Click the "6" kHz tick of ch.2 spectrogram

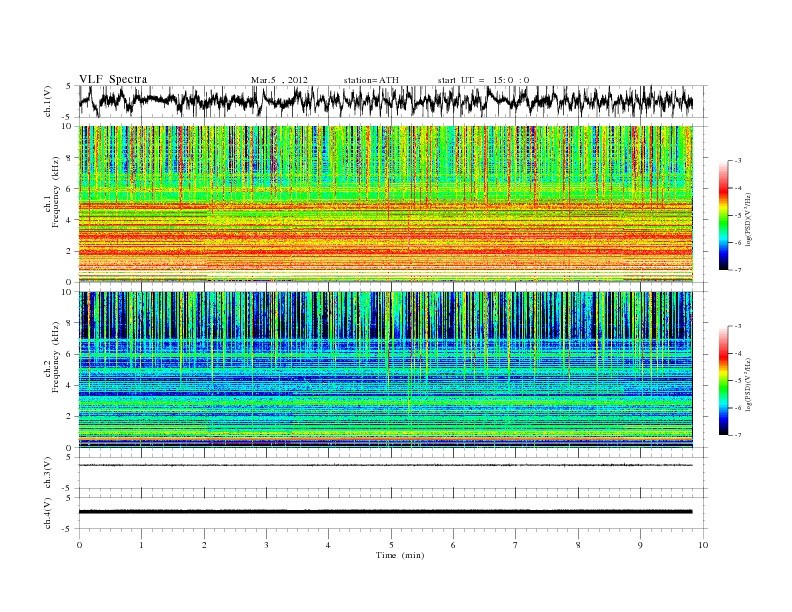point(70,354)
